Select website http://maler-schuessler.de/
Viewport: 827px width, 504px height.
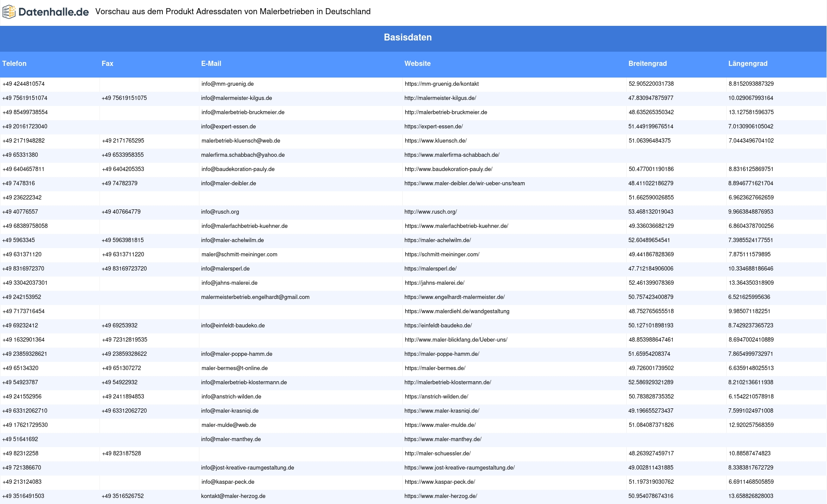pos(438,454)
